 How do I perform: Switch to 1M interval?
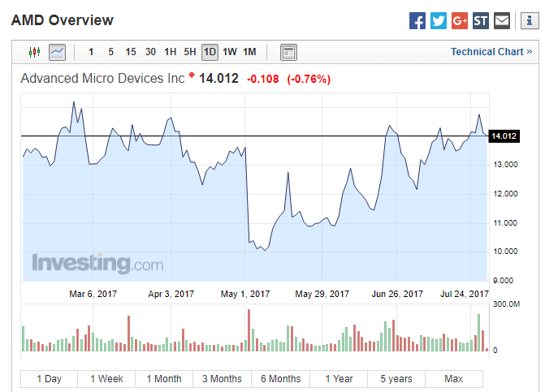click(249, 52)
